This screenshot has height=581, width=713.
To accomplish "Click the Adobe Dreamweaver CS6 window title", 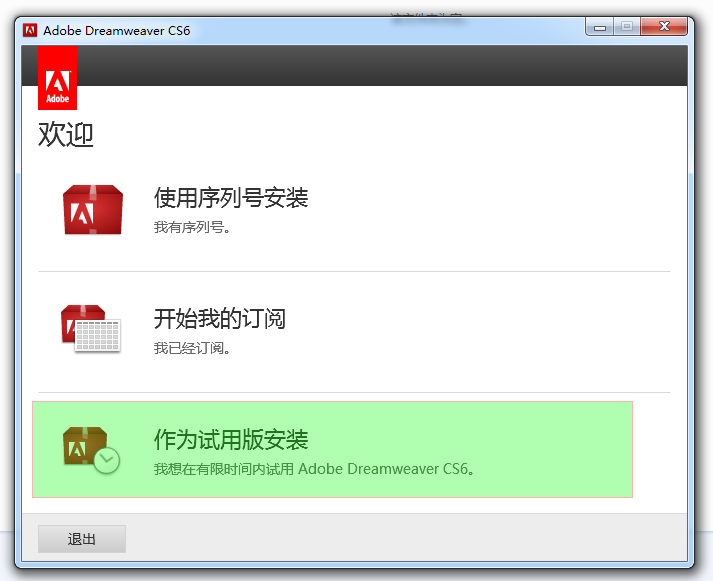I will coord(116,30).
